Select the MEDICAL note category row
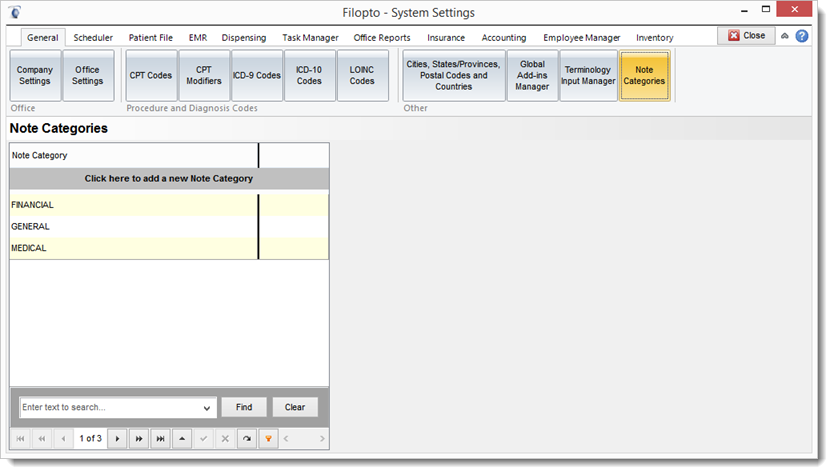 (169, 248)
